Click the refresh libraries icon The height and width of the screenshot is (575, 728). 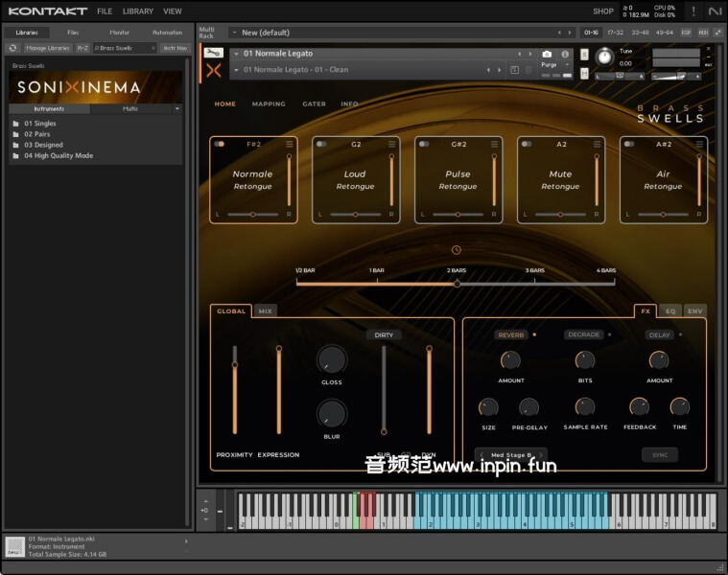tap(12, 48)
